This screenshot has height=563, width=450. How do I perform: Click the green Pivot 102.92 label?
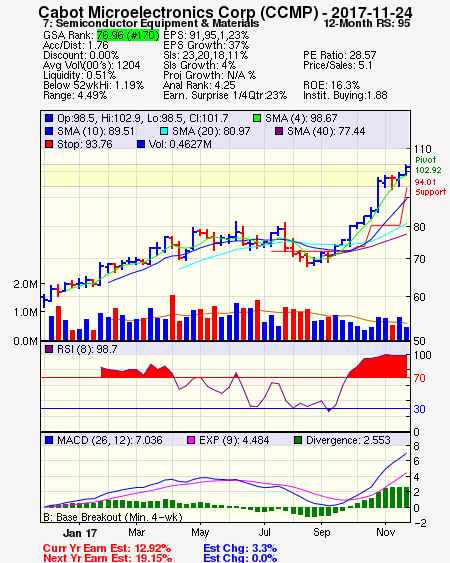(x=426, y=165)
